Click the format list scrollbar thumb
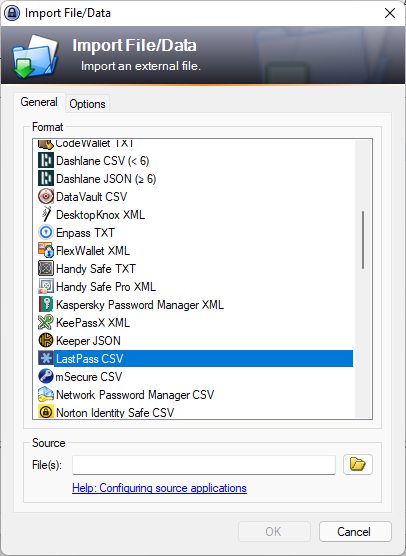Image resolution: width=406 pixels, height=556 pixels. point(363,240)
